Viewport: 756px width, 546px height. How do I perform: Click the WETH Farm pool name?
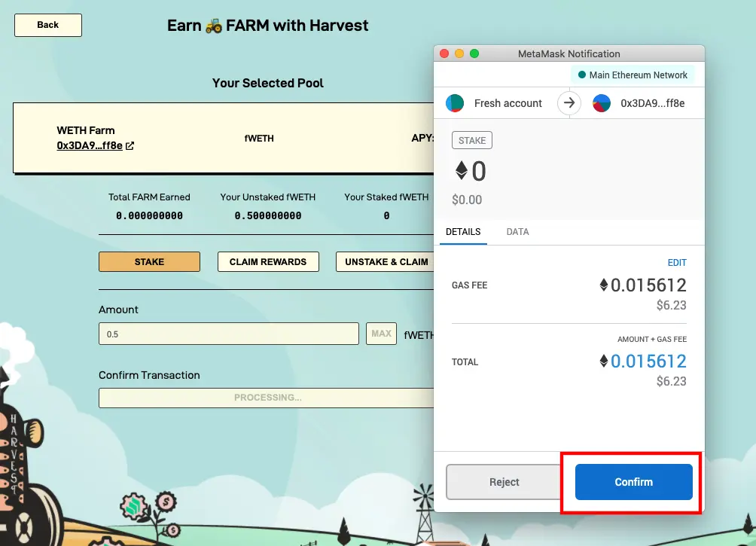coord(86,131)
